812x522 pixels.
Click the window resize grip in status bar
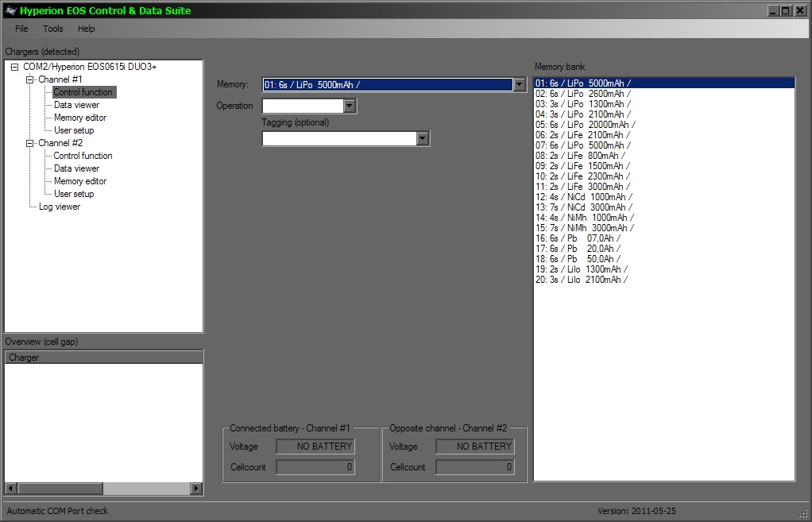(x=803, y=513)
